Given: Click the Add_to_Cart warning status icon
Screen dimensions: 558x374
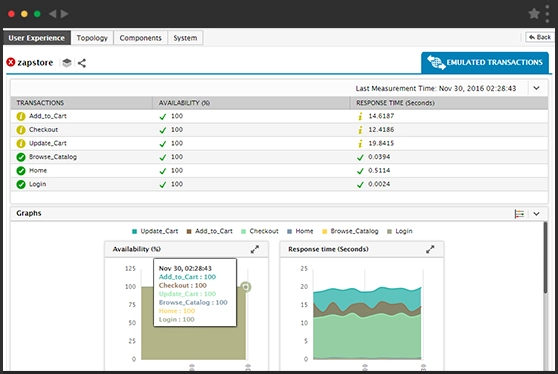Looking at the screenshot, I should coord(21,116).
